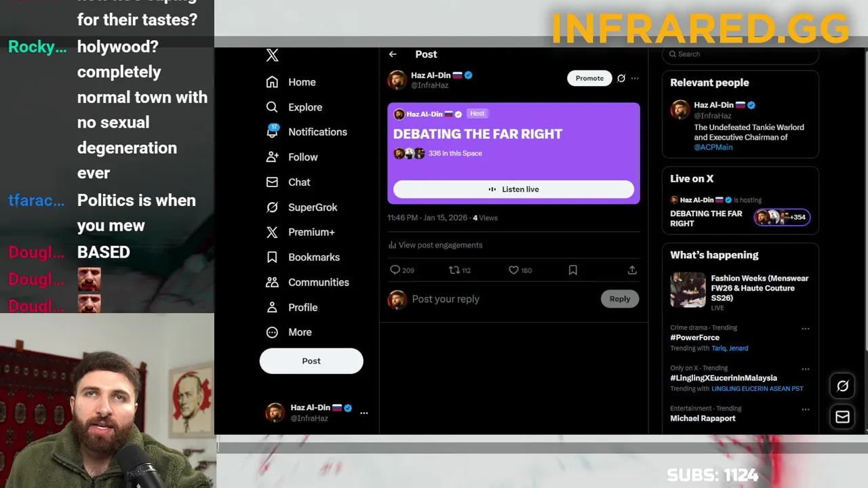Open the Profile person icon
The image size is (868, 488).
272,307
